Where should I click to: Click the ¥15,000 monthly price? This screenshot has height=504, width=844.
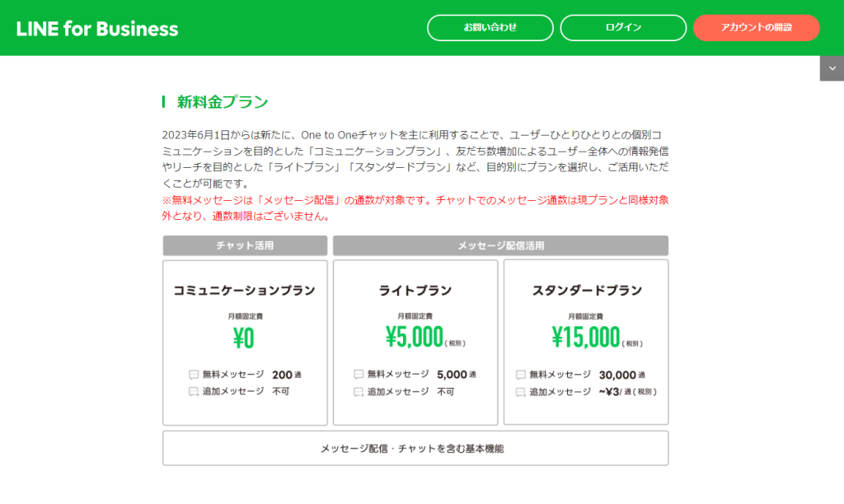586,338
